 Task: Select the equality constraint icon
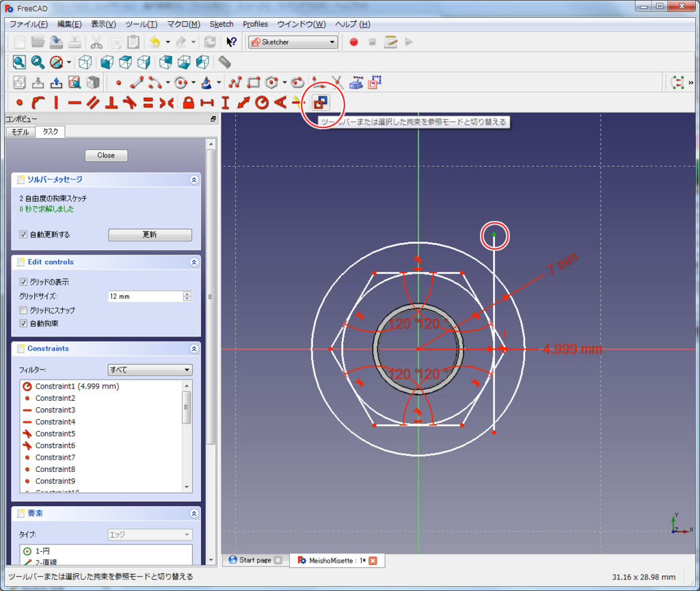point(148,103)
